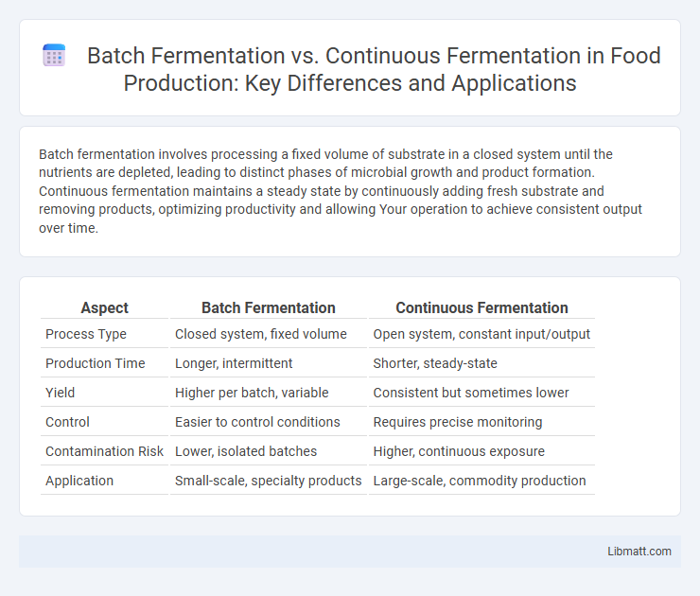Screen dimensions: 700x596
Task: Click the 'Longer, intermittent' cell
Action: tap(234, 363)
